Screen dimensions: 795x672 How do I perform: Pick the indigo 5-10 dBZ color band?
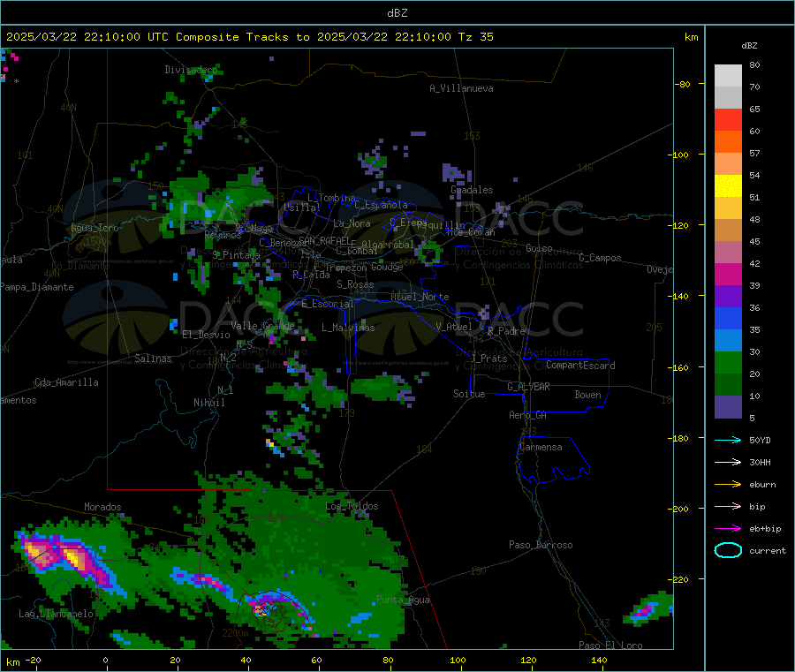pyautogui.click(x=728, y=407)
